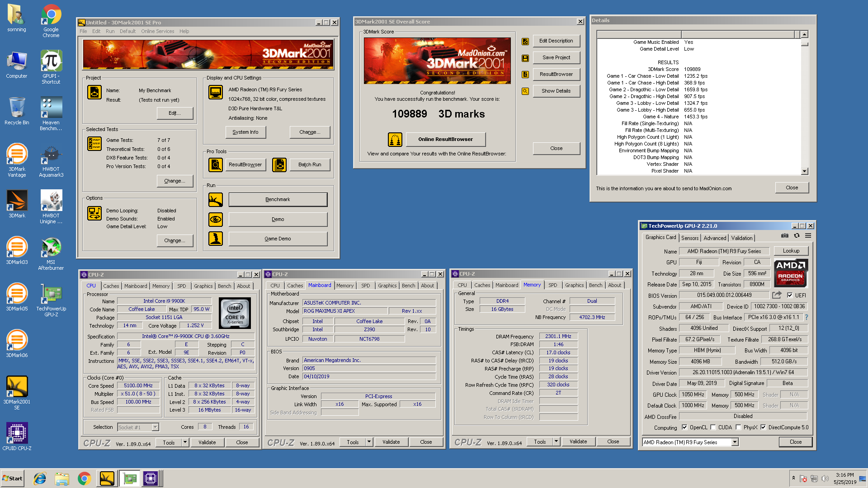
Task: Launch TechPowerUp GPU-Z desktop icon
Action: [51, 300]
